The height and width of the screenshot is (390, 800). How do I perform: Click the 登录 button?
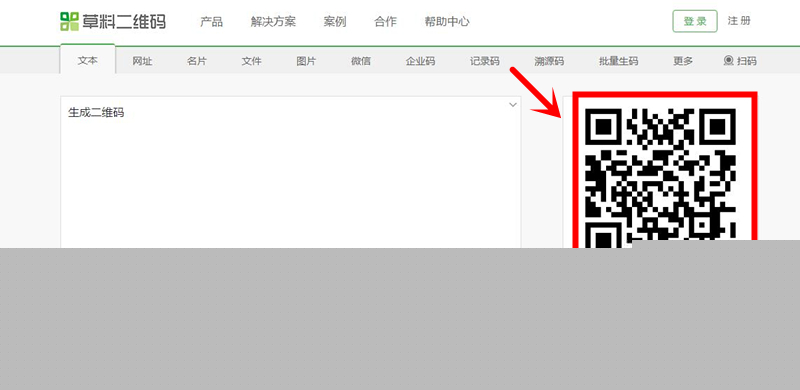coord(695,21)
